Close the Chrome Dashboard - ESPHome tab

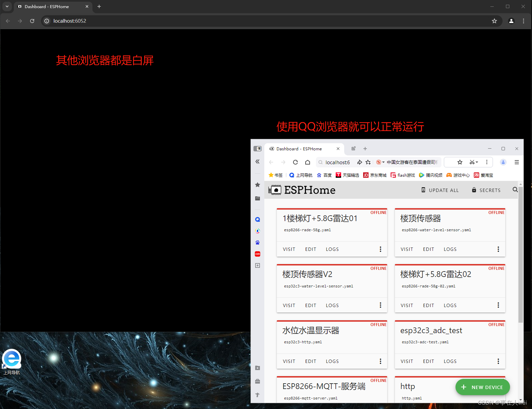87,6
